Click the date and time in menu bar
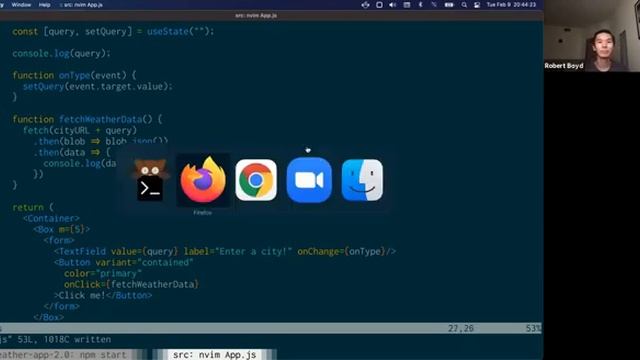640x360 pixels. click(x=511, y=5)
